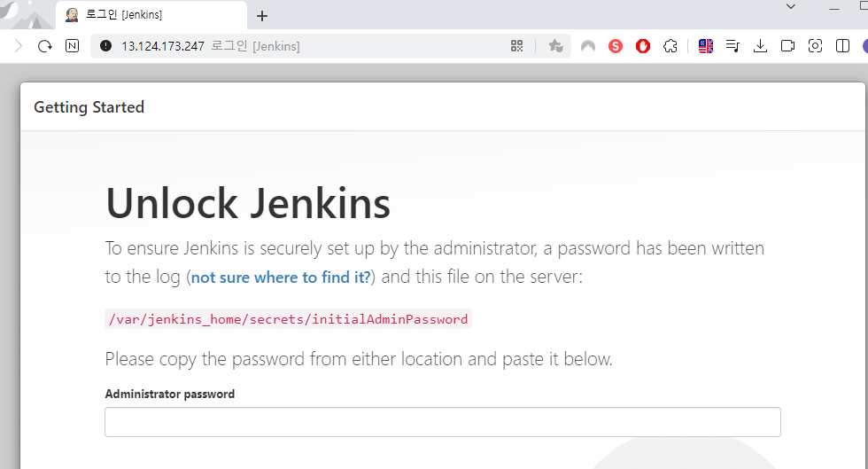Open the media playlist control icon

pos(733,46)
